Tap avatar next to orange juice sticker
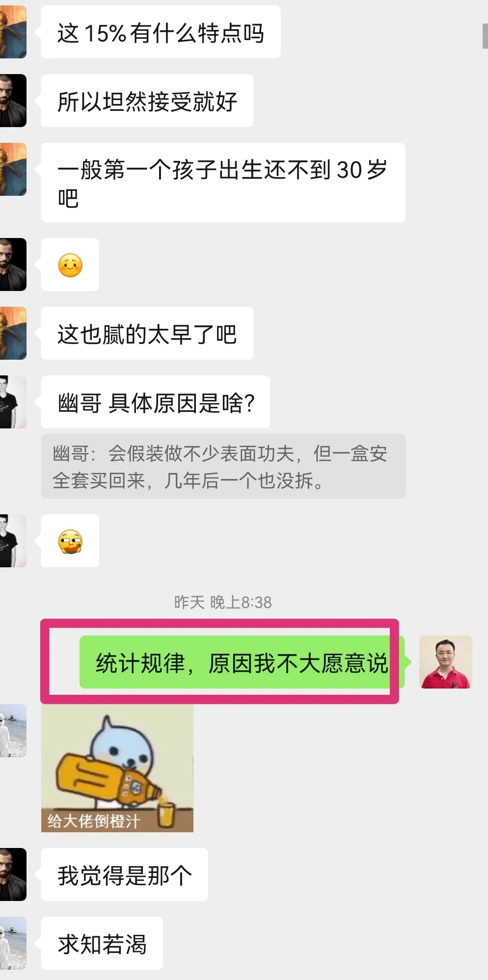Image resolution: width=488 pixels, height=980 pixels. [13, 731]
